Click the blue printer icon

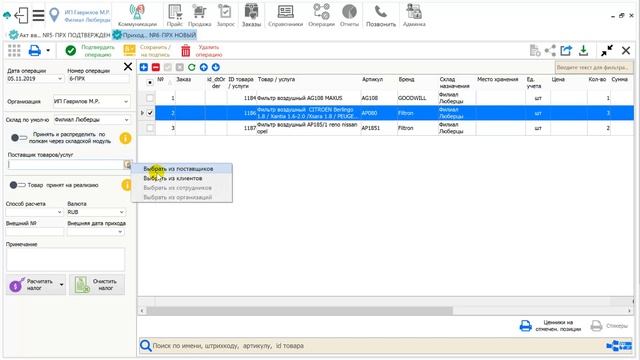[x=35, y=51]
